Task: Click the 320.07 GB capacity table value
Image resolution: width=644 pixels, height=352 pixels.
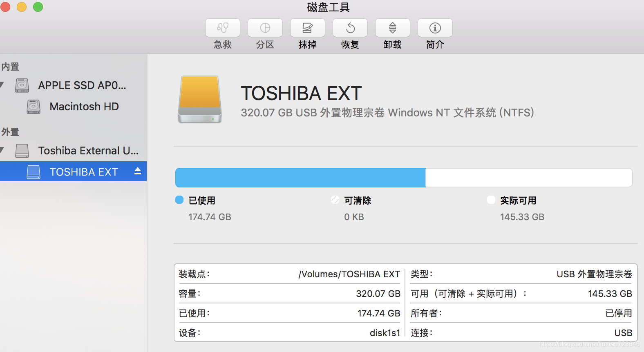Action: [x=378, y=294]
